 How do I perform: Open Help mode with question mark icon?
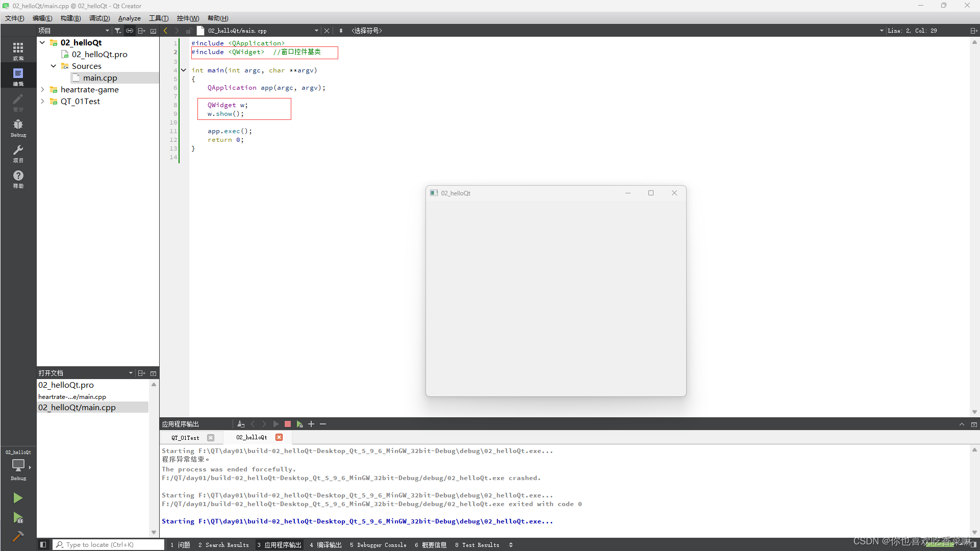(18, 179)
